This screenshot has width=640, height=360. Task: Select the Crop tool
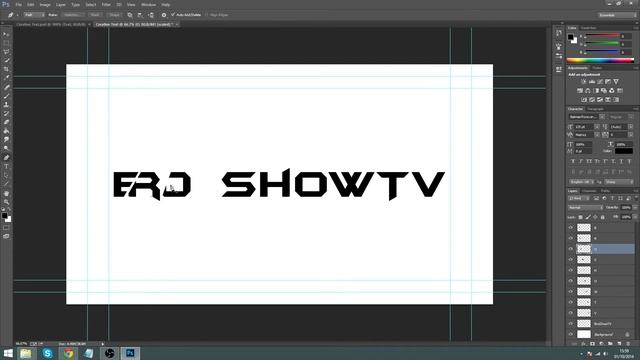[x=6, y=69]
